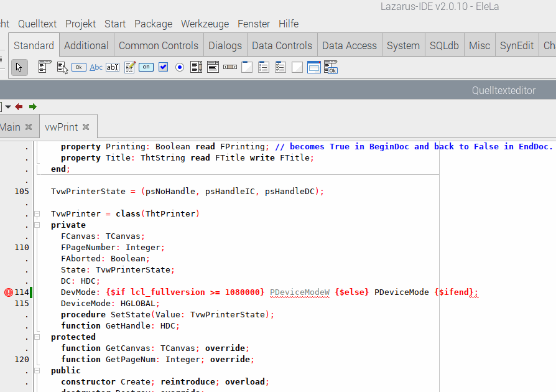
Task: Open the Werkzeuge menu
Action: 205,24
